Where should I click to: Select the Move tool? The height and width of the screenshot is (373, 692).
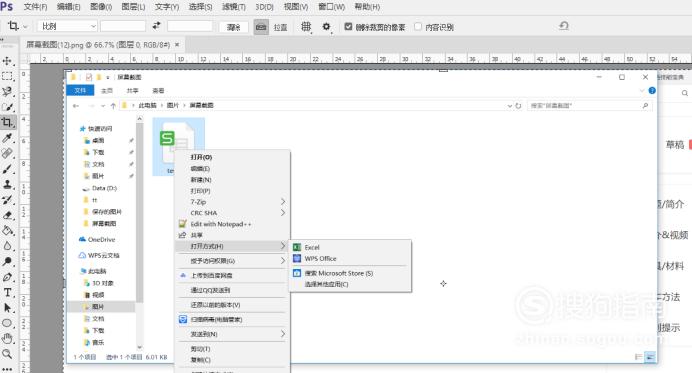coord(7,61)
